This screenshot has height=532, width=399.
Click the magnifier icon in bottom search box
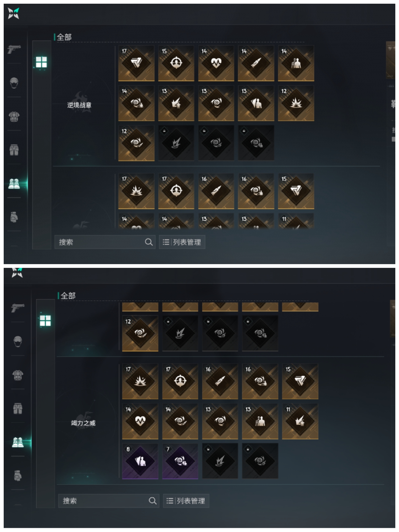(x=152, y=501)
